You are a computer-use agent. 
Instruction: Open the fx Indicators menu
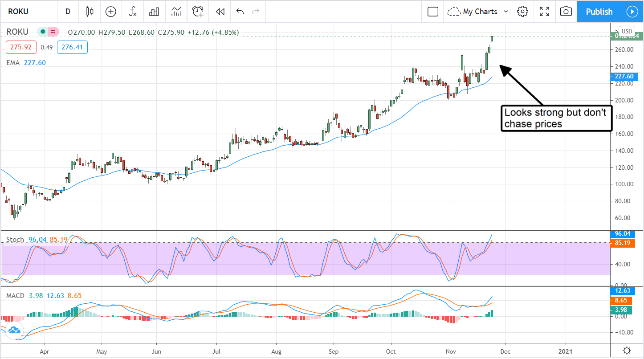coord(133,12)
